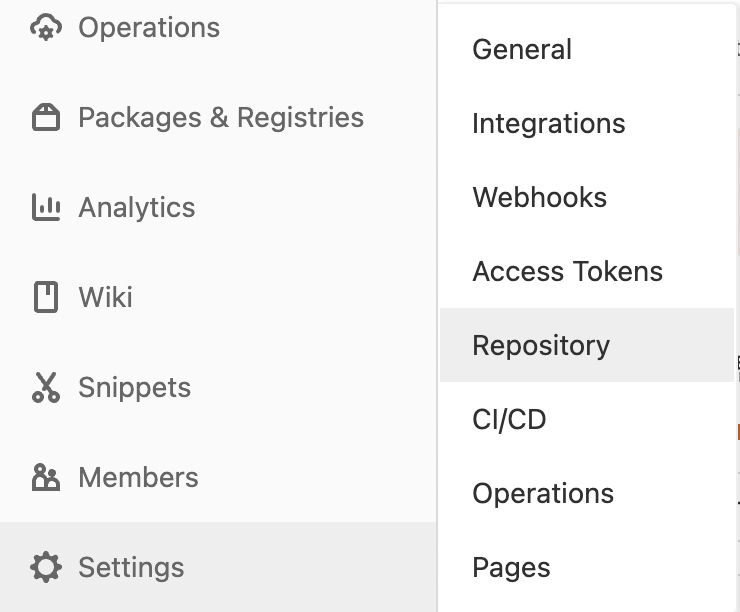This screenshot has width=740, height=612.
Task: Open General settings from the submenu
Action: click(522, 50)
